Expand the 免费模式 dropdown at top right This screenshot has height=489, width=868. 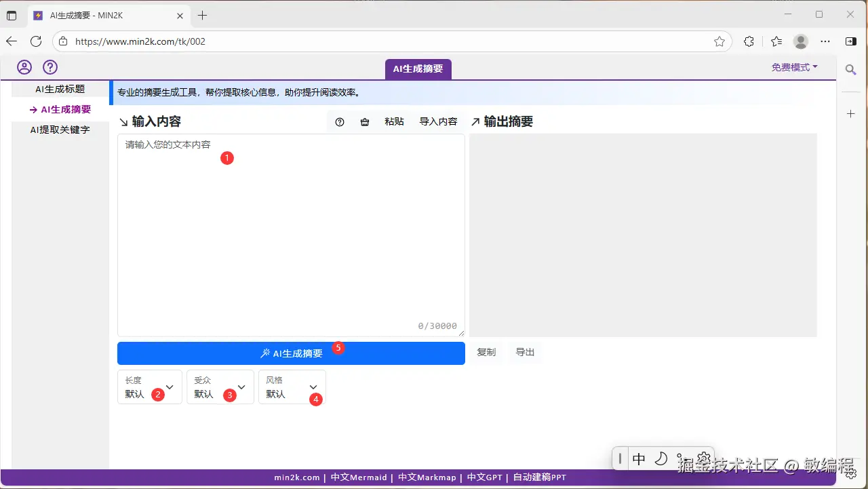point(793,66)
